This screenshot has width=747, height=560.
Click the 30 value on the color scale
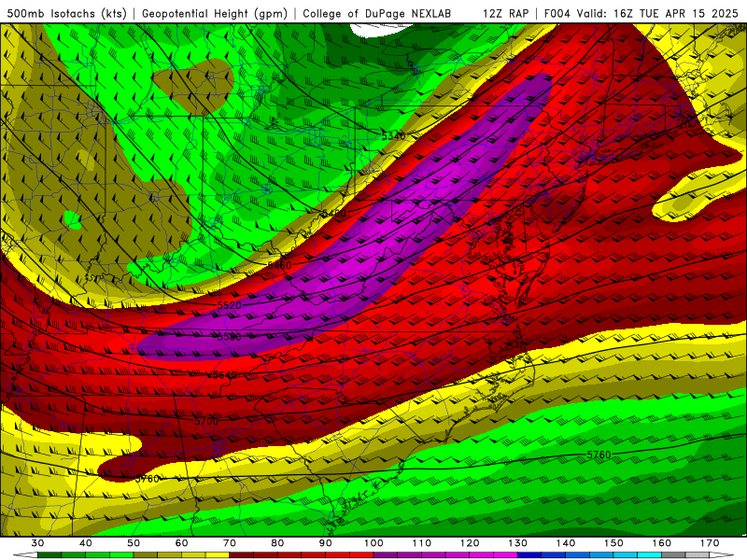pos(37,543)
